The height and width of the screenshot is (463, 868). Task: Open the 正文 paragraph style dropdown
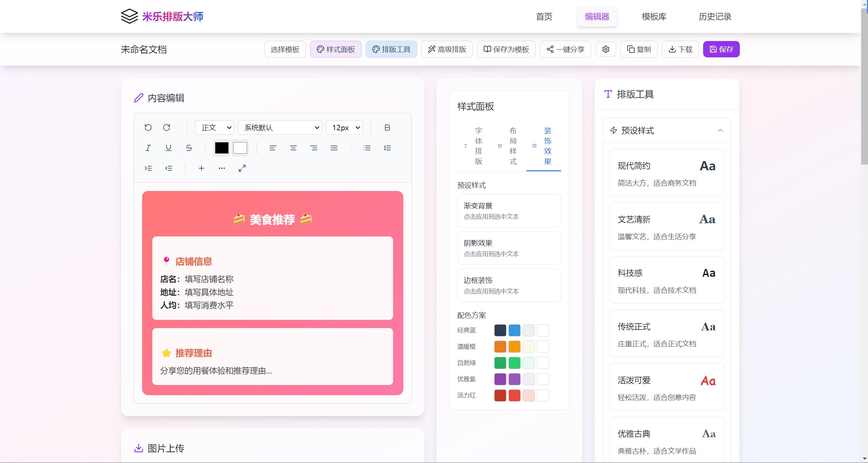215,128
